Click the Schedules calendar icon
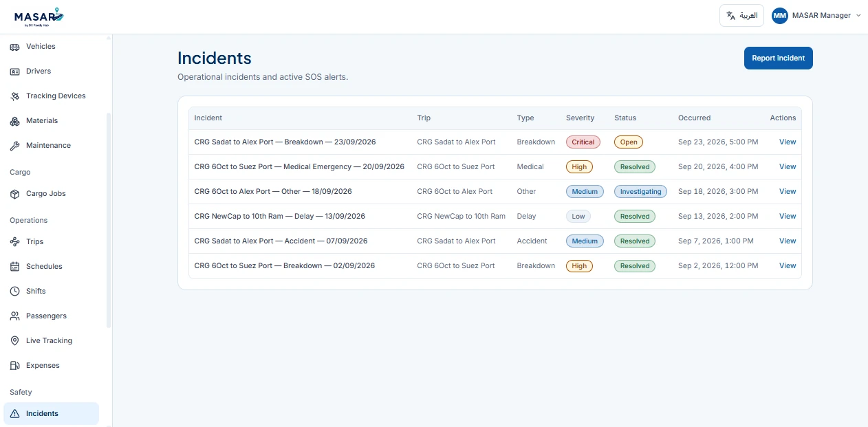 click(14, 267)
